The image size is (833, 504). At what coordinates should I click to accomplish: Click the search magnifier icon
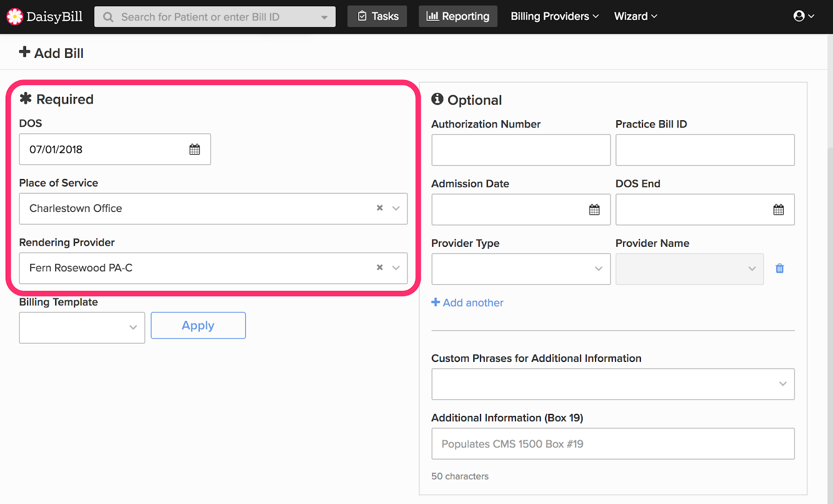pos(108,17)
